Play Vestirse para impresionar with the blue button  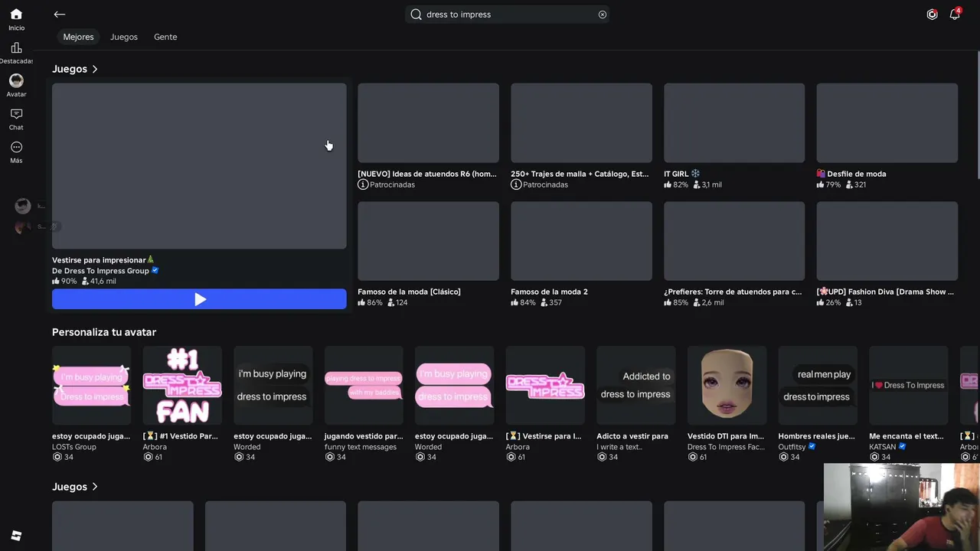[x=199, y=299]
